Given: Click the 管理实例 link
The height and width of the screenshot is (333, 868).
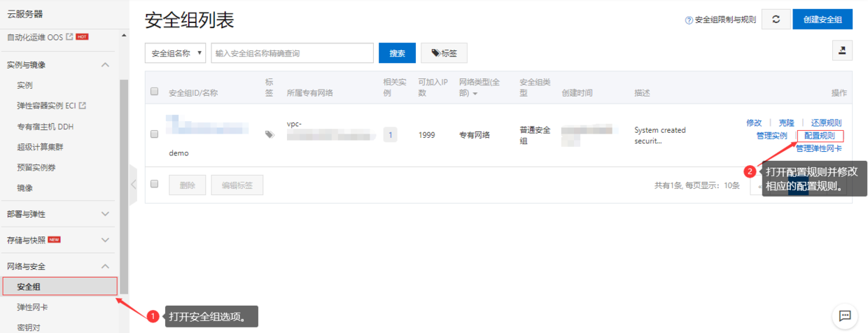Looking at the screenshot, I should tap(771, 136).
